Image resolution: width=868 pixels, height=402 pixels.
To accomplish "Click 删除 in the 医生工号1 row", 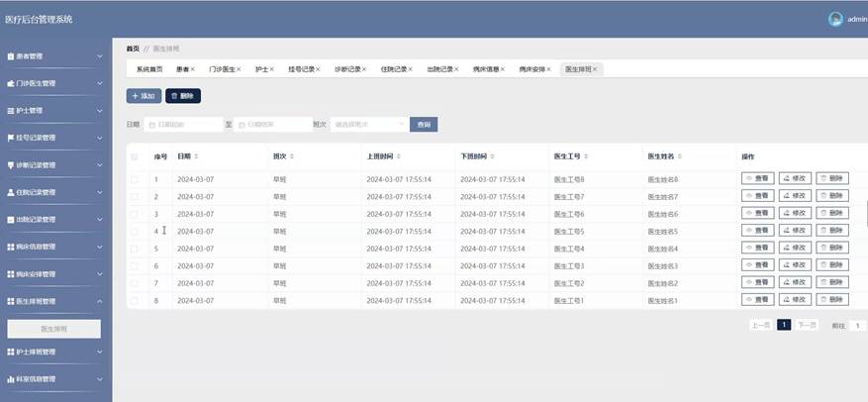I will pos(832,300).
